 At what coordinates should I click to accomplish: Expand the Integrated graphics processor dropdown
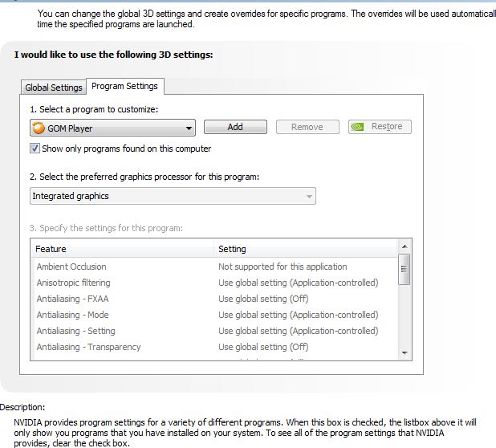(173, 196)
